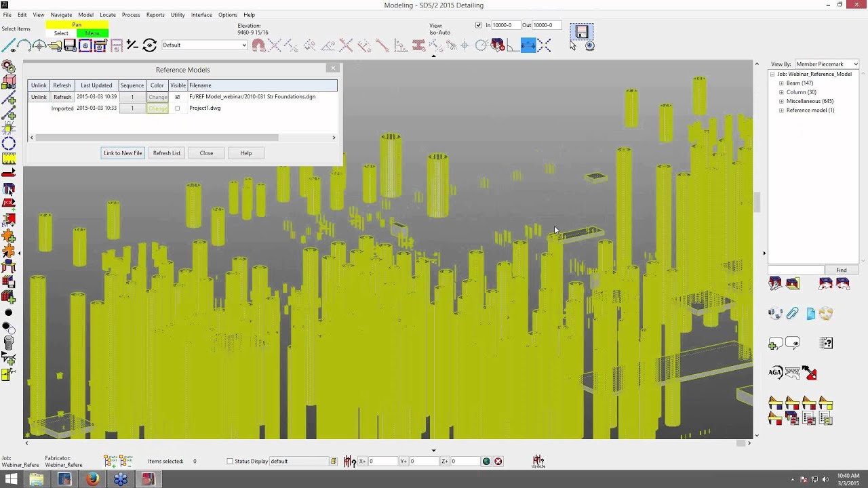Click the red tag with arrow icon
This screenshot has height=488, width=868.
click(810, 373)
